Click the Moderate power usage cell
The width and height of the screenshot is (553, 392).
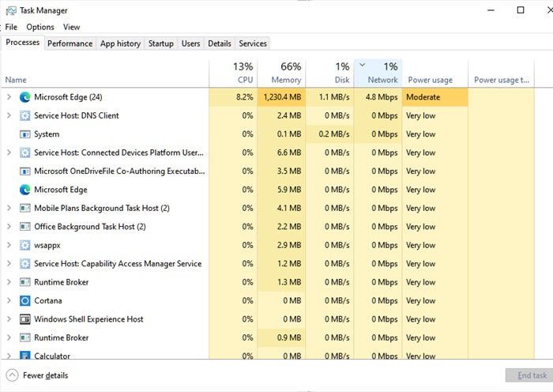435,97
